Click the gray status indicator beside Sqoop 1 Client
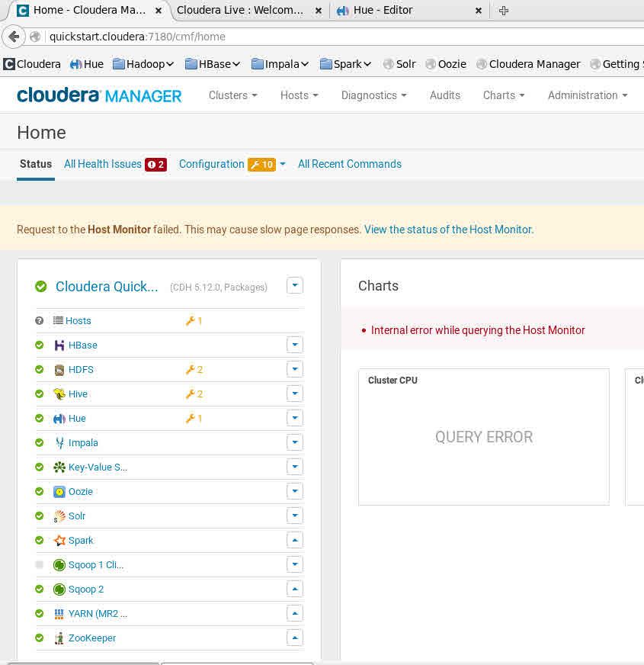The height and width of the screenshot is (665, 644). click(x=40, y=564)
